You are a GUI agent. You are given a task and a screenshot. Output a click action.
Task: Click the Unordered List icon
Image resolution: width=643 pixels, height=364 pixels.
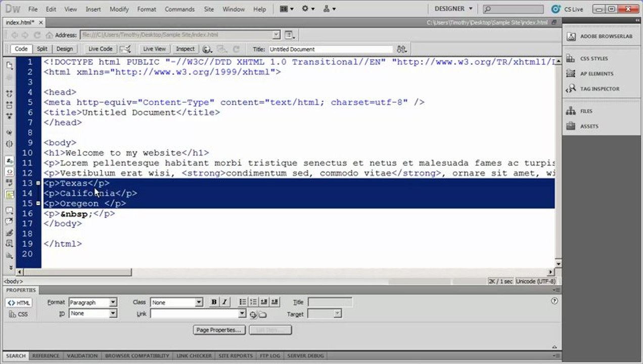point(243,302)
